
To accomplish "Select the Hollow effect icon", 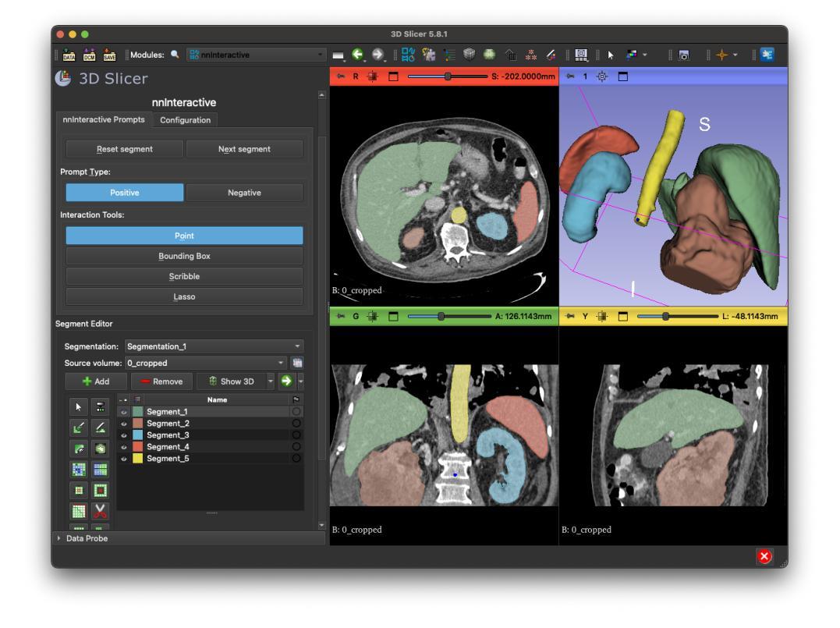I will click(x=100, y=490).
